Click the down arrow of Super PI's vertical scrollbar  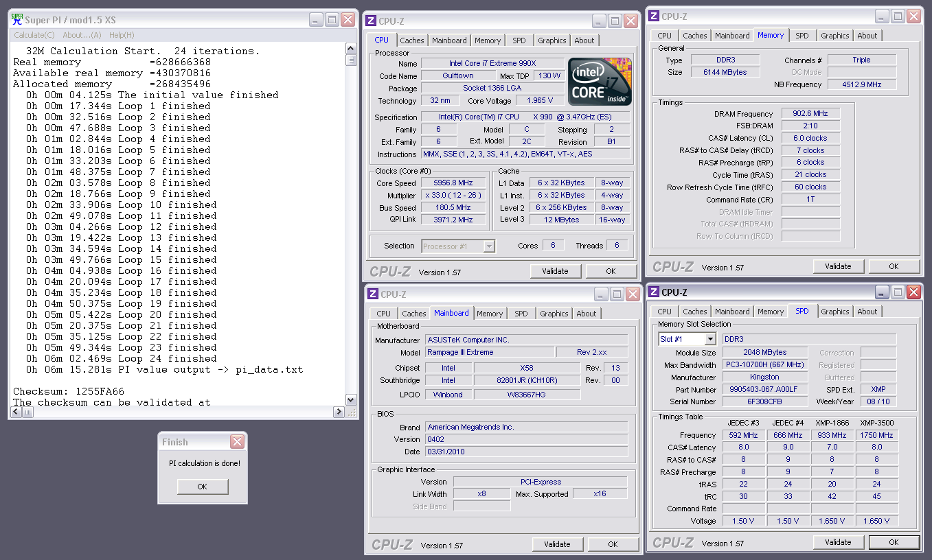351,400
